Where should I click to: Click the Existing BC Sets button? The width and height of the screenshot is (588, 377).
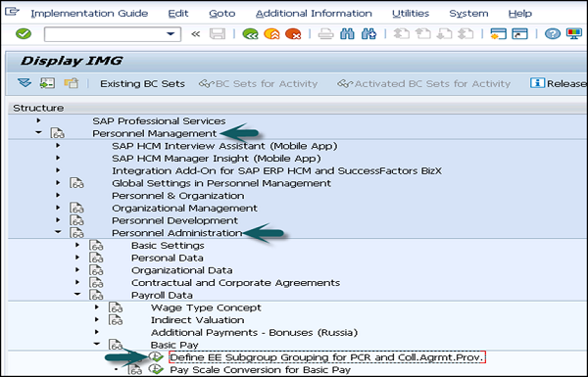pyautogui.click(x=142, y=83)
